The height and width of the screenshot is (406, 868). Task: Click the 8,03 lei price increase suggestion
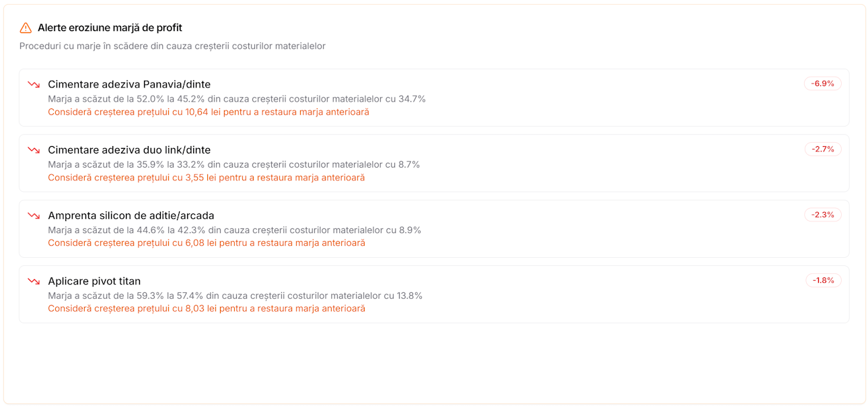[x=206, y=308]
